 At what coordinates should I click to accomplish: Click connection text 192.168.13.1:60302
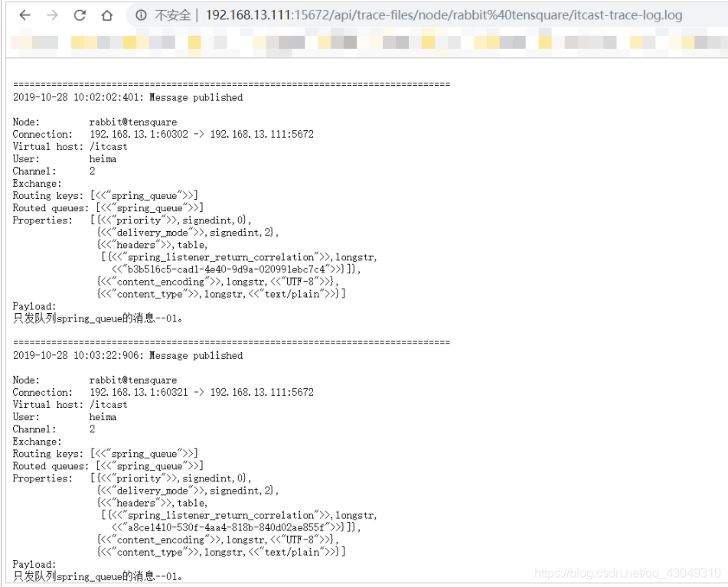[139, 134]
